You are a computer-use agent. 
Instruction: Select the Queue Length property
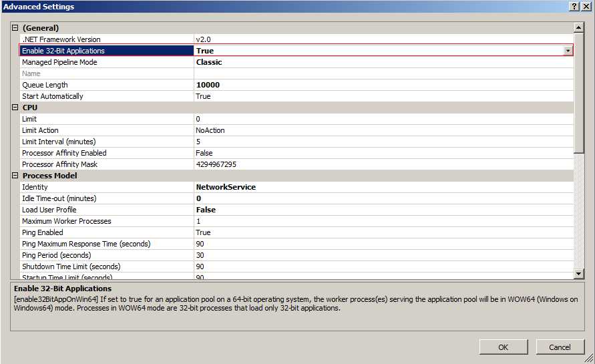[45, 85]
